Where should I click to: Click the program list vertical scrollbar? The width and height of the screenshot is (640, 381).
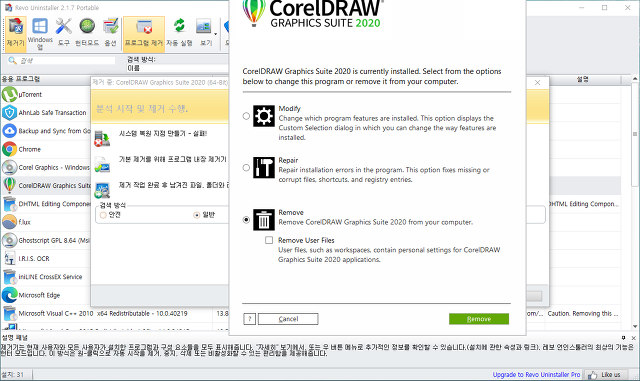point(635,134)
